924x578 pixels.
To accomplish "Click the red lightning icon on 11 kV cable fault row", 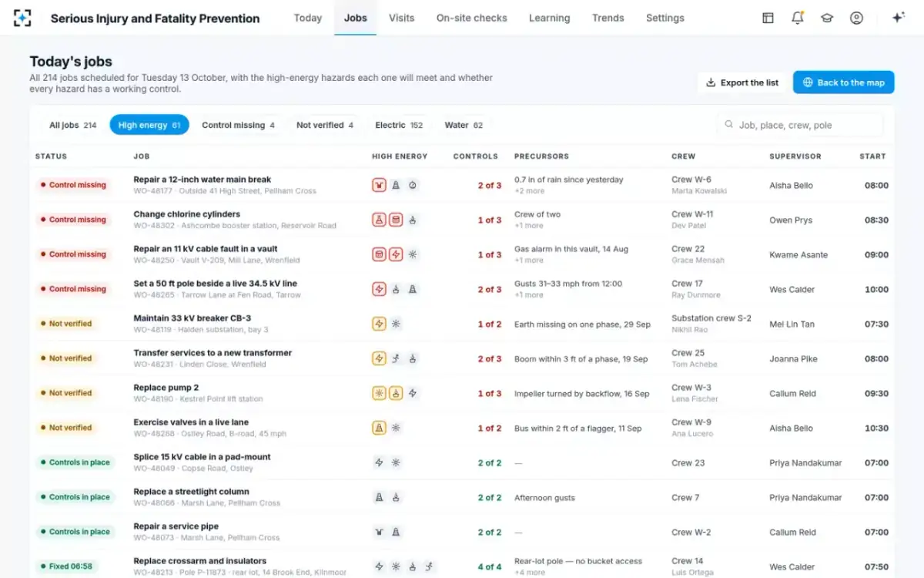I will tap(396, 254).
